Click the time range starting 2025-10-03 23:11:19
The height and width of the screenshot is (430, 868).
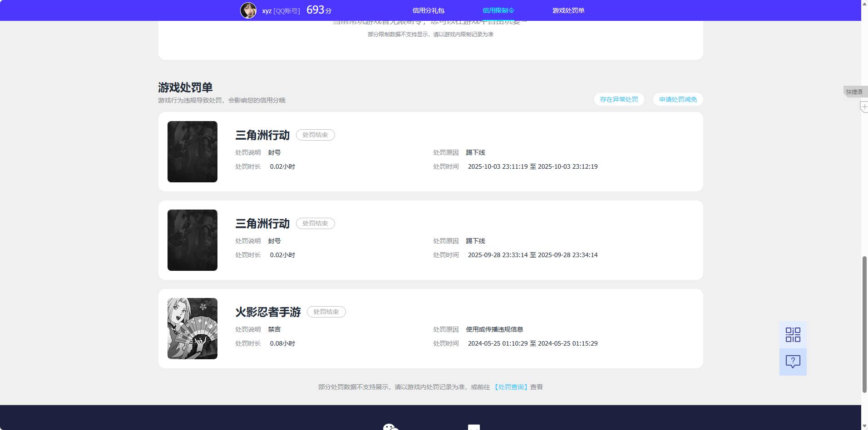(533, 166)
